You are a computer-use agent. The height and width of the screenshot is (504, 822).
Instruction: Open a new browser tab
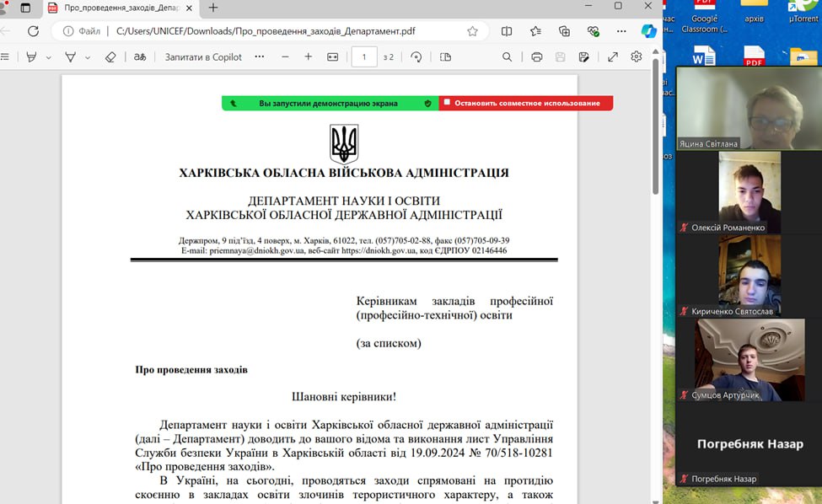pos(212,8)
